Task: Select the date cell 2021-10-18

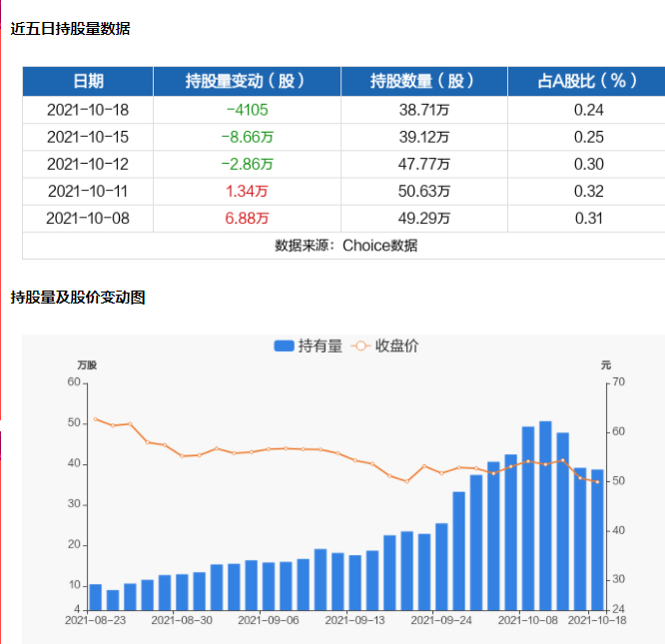Action: pos(88,110)
